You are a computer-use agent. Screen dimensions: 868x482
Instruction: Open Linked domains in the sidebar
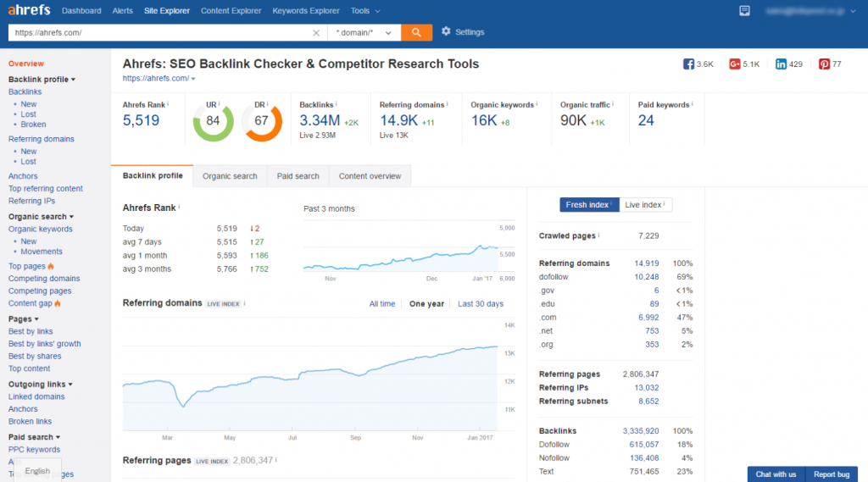pyautogui.click(x=36, y=396)
